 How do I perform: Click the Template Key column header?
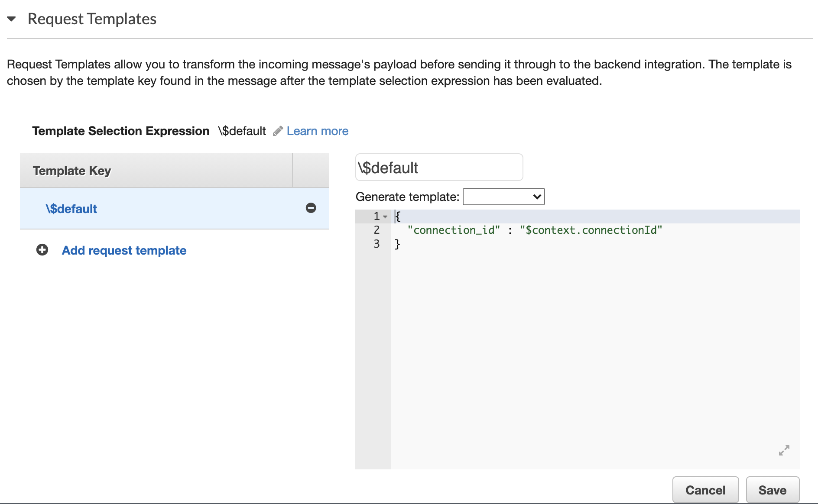point(71,170)
